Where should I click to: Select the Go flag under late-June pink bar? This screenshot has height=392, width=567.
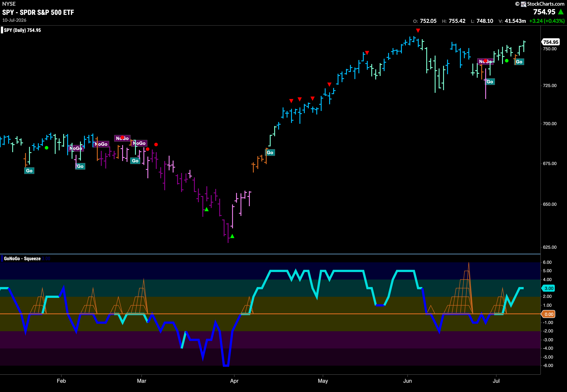tap(490, 82)
